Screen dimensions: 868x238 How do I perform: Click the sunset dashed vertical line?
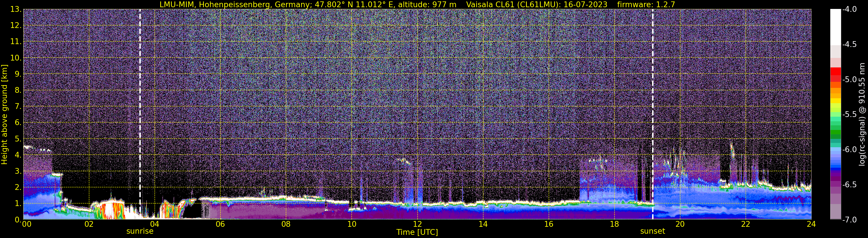point(653,114)
